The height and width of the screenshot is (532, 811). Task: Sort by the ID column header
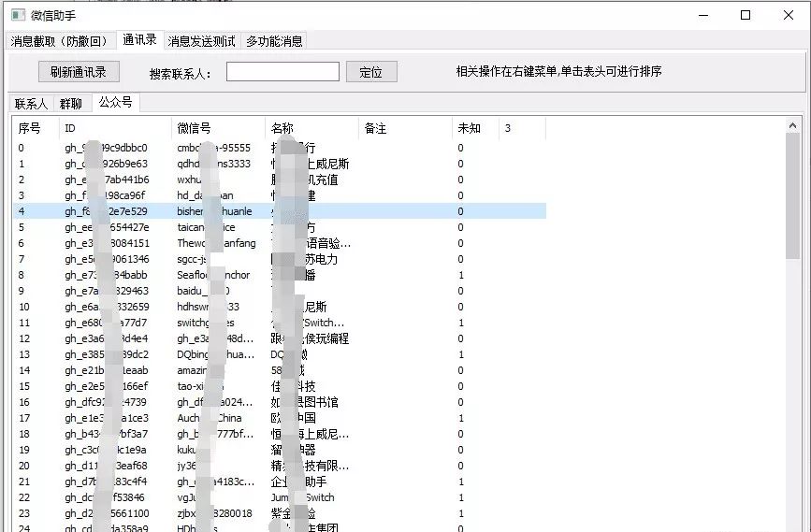pos(115,128)
